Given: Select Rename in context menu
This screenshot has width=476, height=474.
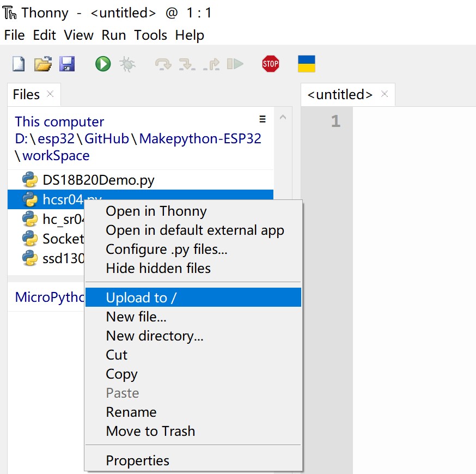Looking at the screenshot, I should (x=193, y=412).
